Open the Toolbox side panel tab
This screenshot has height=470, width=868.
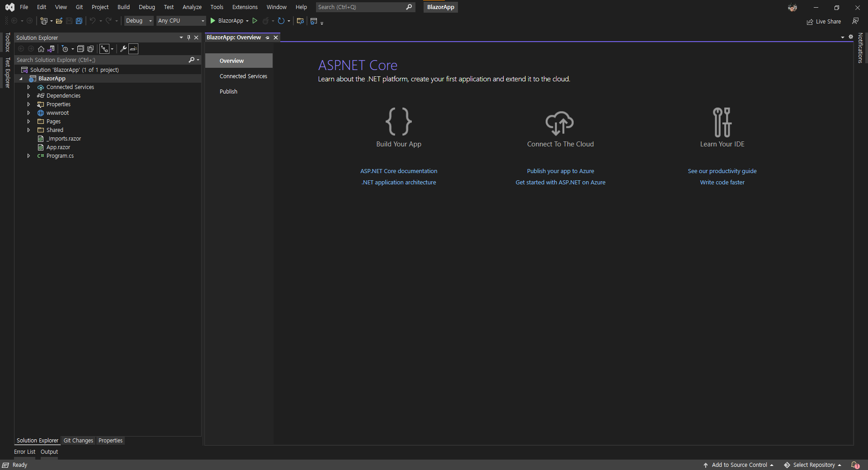[7, 42]
